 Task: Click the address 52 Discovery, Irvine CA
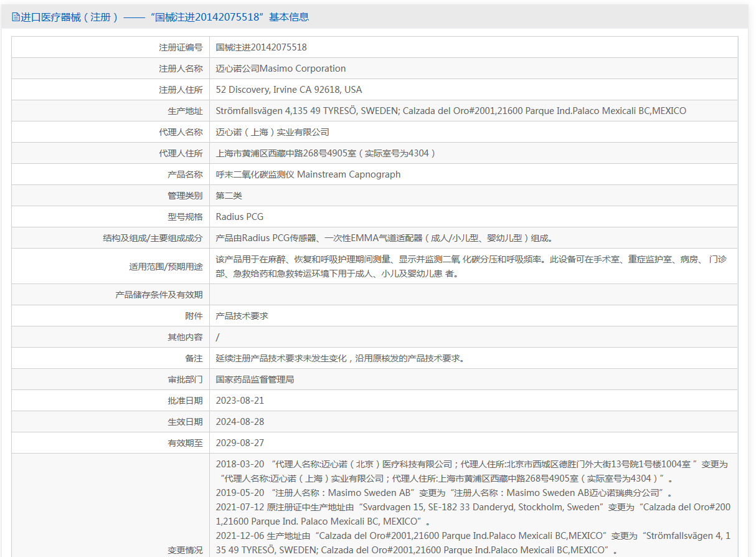(288, 90)
